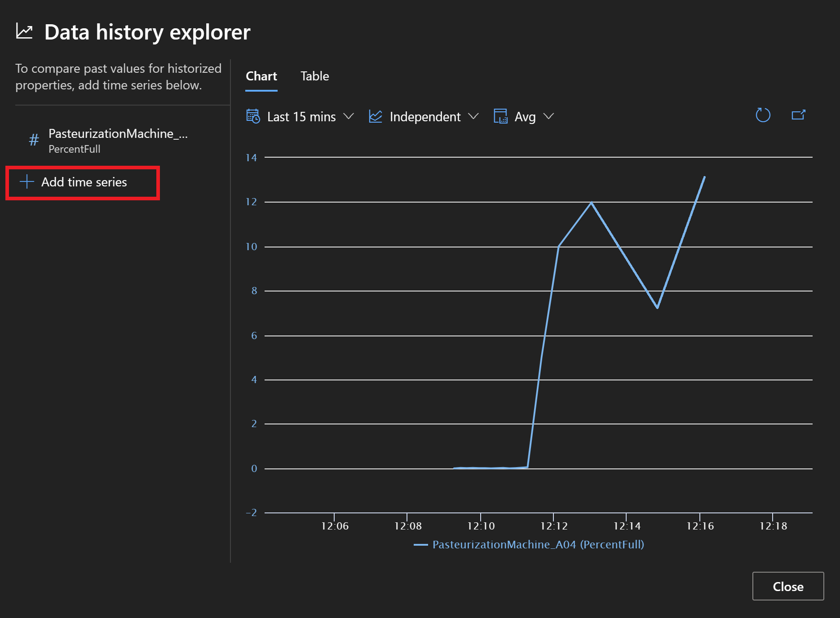This screenshot has width=840, height=618.
Task: Toggle PasteurizationMachine_A04 legend entry
Action: 538,545
